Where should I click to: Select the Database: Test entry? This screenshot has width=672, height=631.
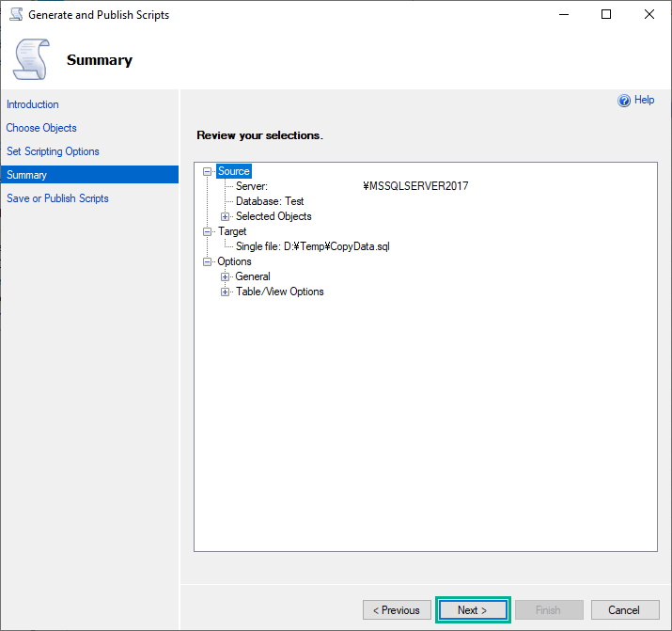pyautogui.click(x=270, y=201)
